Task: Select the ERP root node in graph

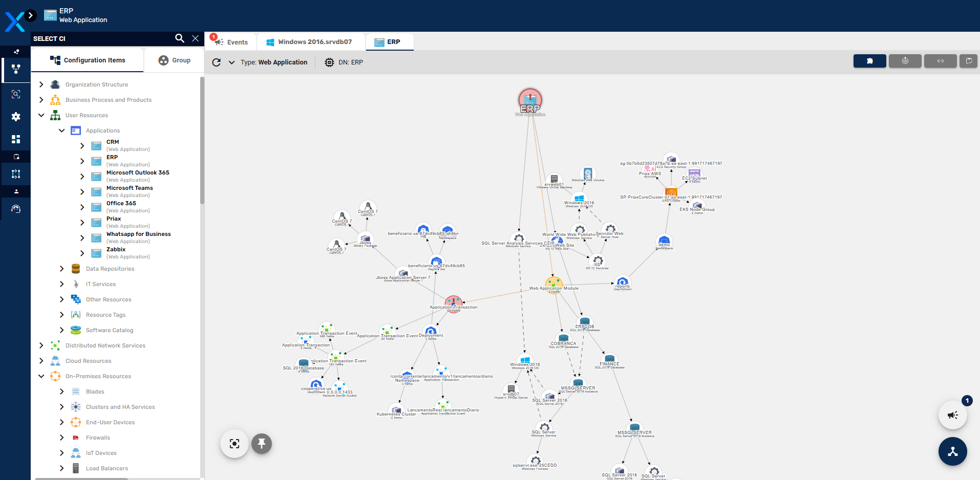Action: pyautogui.click(x=530, y=99)
